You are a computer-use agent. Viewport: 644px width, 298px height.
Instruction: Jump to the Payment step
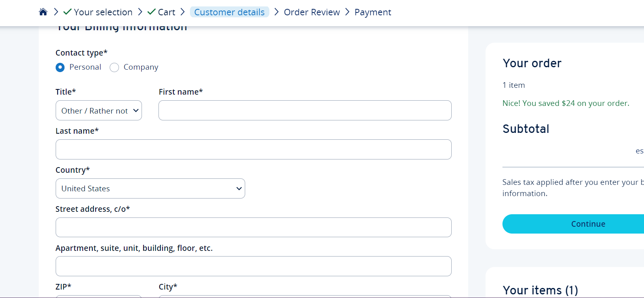373,12
